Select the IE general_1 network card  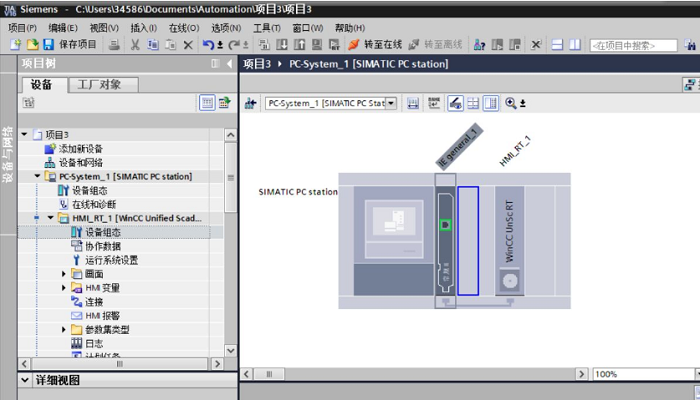click(x=445, y=241)
